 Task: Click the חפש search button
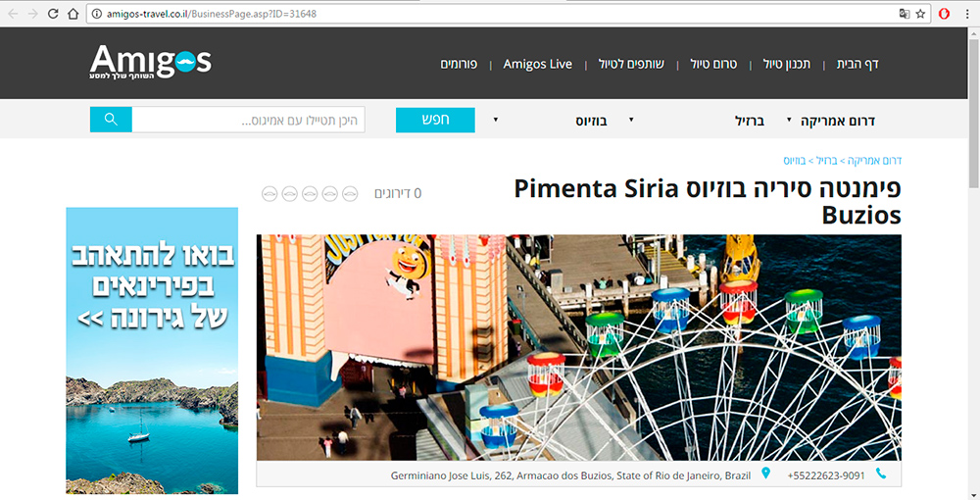coord(435,120)
